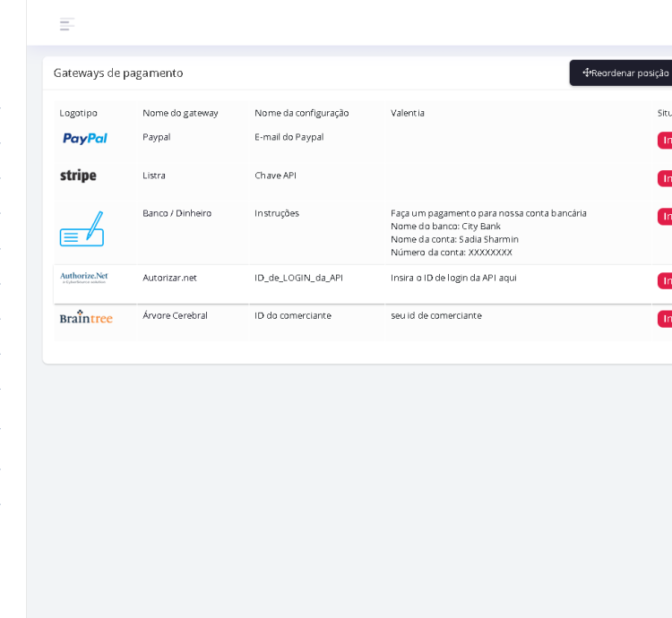Click the Stripe logo
Viewport: 672px width, 618px height.
[78, 176]
